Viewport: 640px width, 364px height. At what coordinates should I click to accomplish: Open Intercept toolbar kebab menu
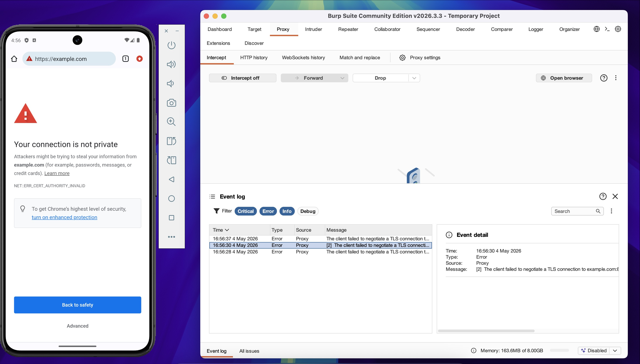(x=616, y=78)
